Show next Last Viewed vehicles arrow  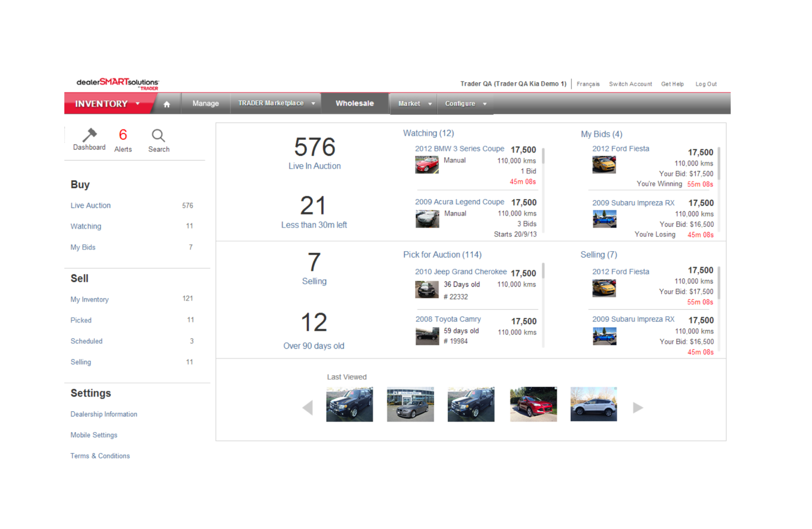(638, 407)
